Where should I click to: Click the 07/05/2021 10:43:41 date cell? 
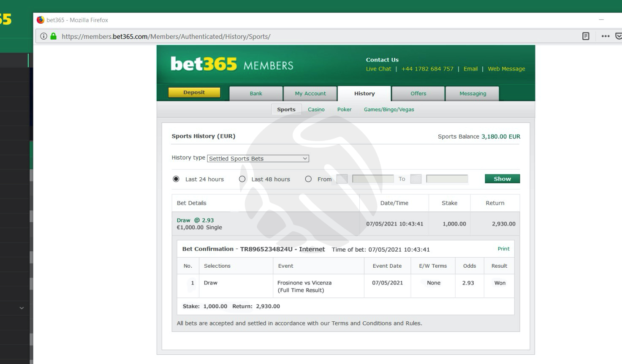pyautogui.click(x=394, y=224)
